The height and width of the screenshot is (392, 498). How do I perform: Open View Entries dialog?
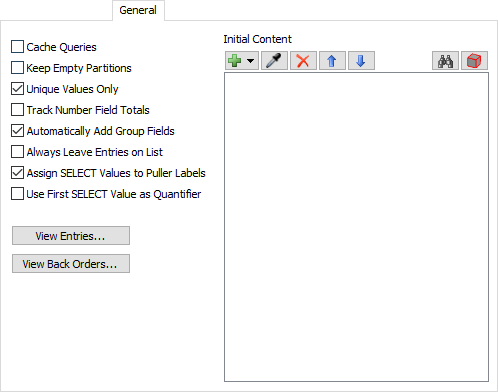71,236
